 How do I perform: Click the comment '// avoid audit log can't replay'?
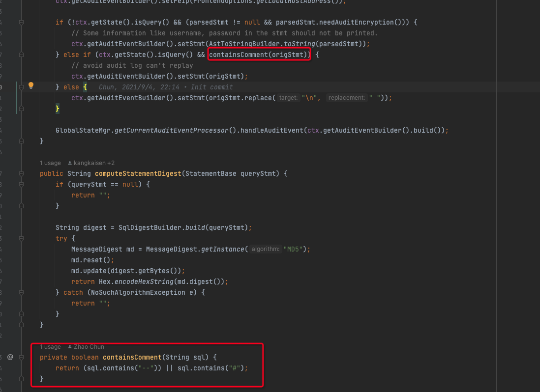(x=132, y=65)
